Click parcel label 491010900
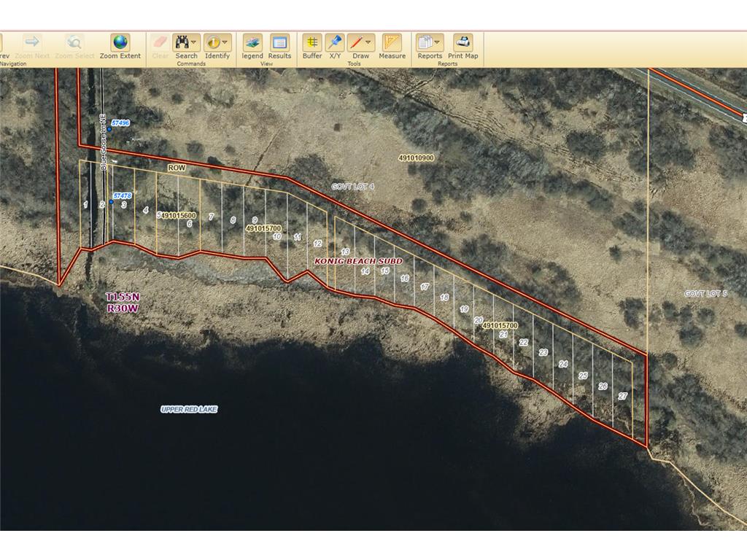Image resolution: width=747 pixels, height=560 pixels. (x=416, y=158)
